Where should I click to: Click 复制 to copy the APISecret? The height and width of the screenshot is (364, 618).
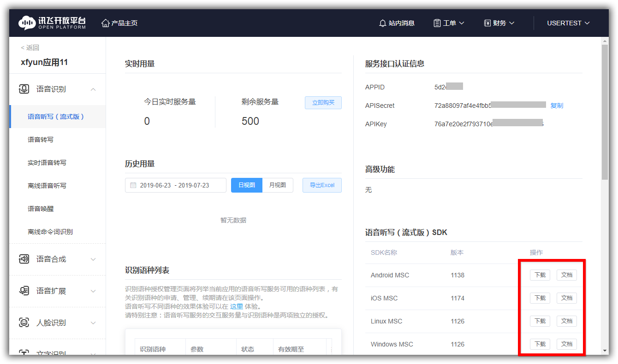click(557, 106)
